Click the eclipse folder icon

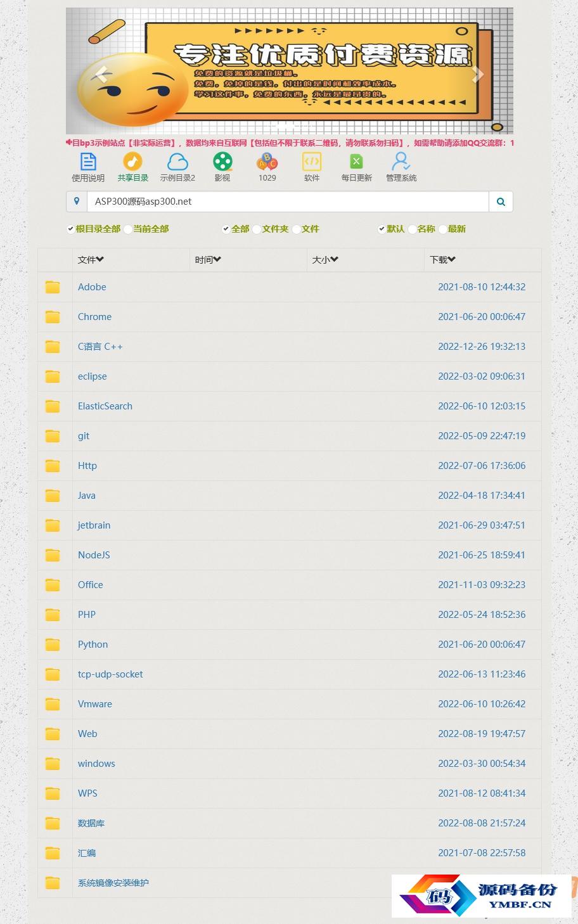53,376
